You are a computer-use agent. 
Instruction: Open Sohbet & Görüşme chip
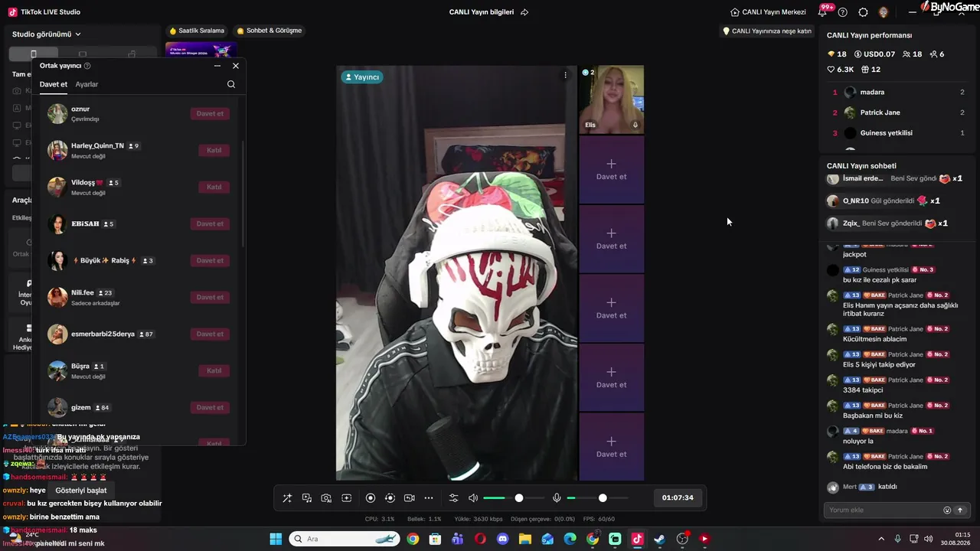tap(269, 31)
